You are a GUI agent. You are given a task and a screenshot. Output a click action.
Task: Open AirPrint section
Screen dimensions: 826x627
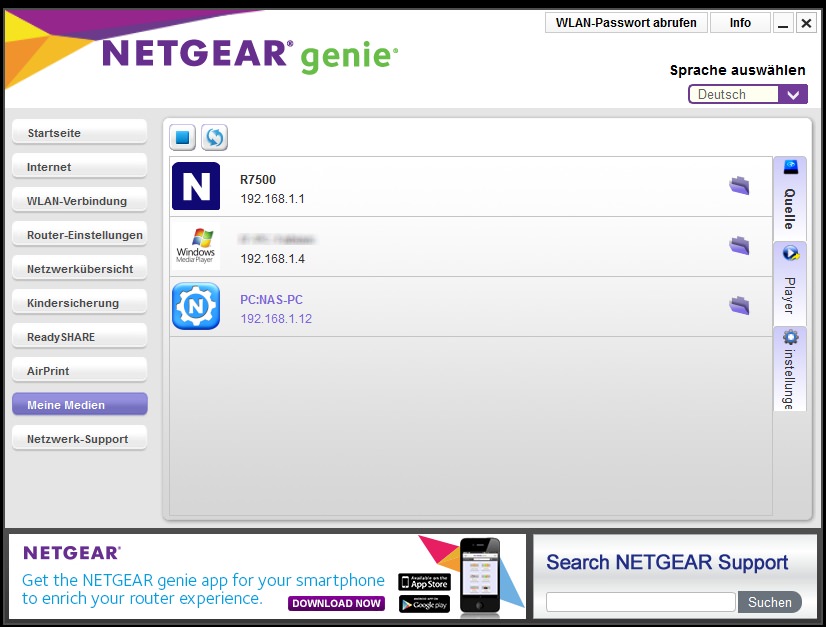(x=80, y=371)
